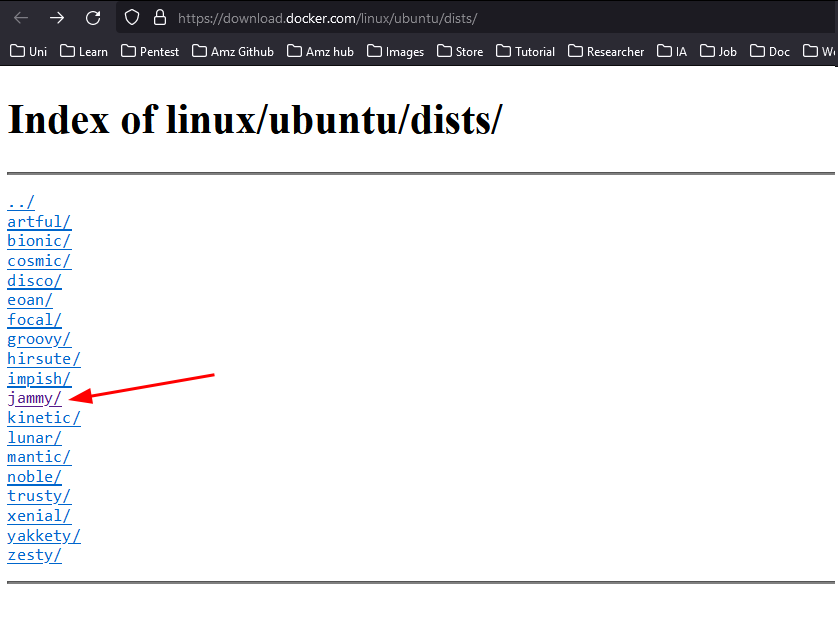The width and height of the screenshot is (838, 617).
Task: Open the xenial/ directory link
Action: 39,515
